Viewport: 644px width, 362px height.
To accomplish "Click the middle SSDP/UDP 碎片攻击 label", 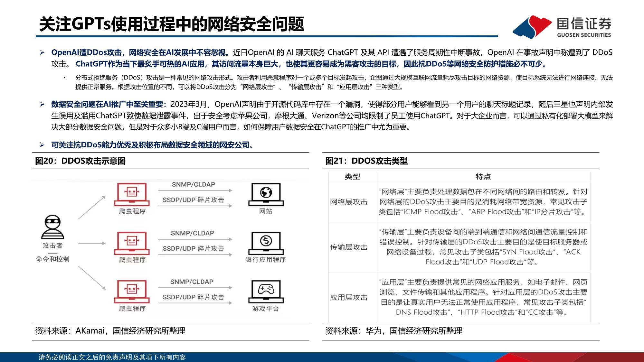I will [x=193, y=248].
